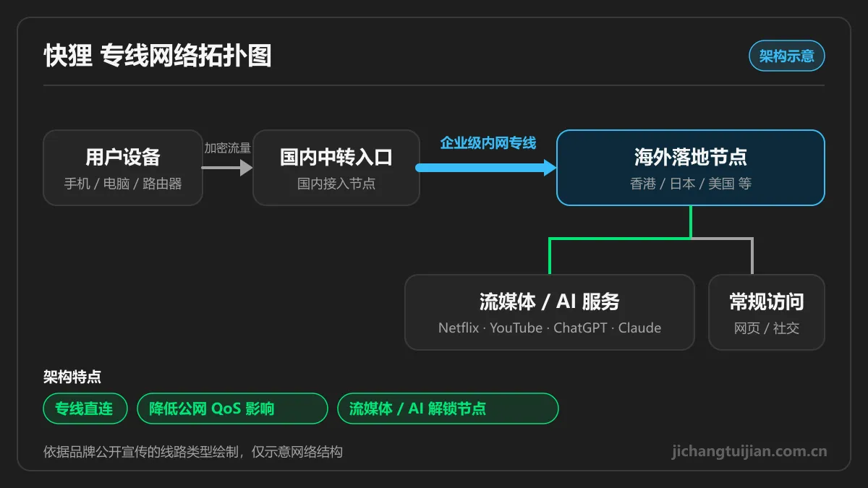The image size is (868, 488).
Task: Select the 国内中转入口 node box
Action: tap(336, 168)
